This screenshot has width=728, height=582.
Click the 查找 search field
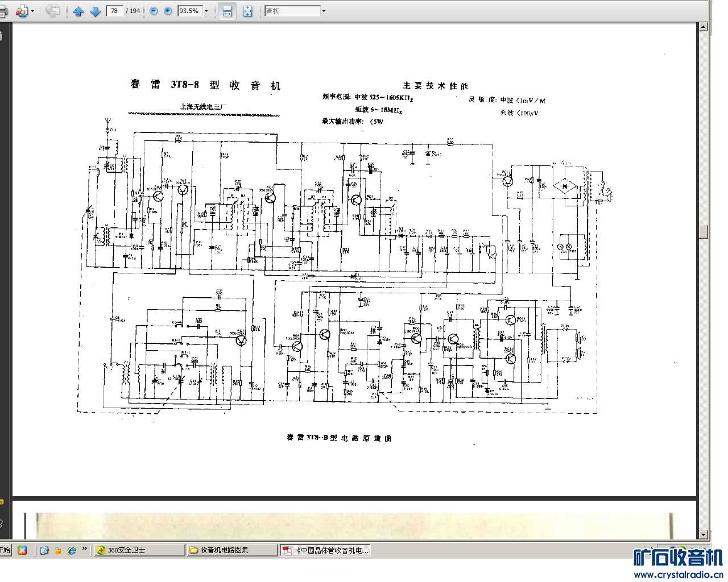pos(292,11)
